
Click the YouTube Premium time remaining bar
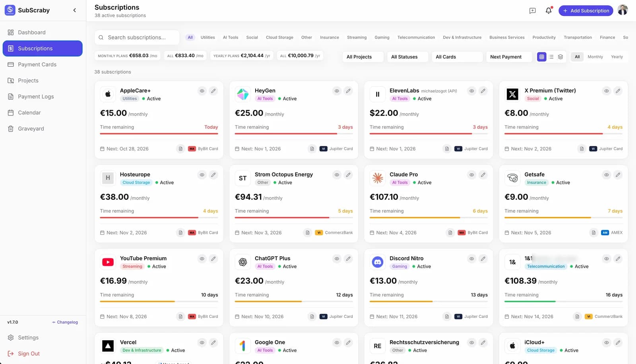pyautogui.click(x=159, y=302)
